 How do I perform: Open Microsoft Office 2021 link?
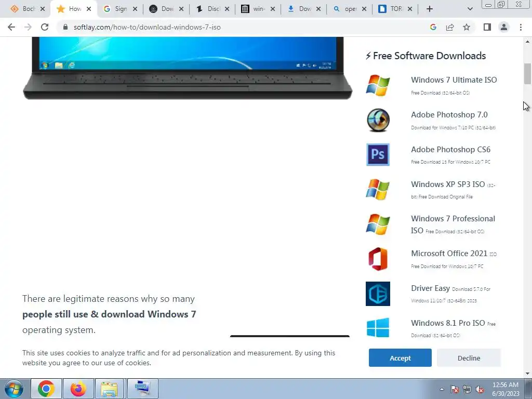pos(449,254)
